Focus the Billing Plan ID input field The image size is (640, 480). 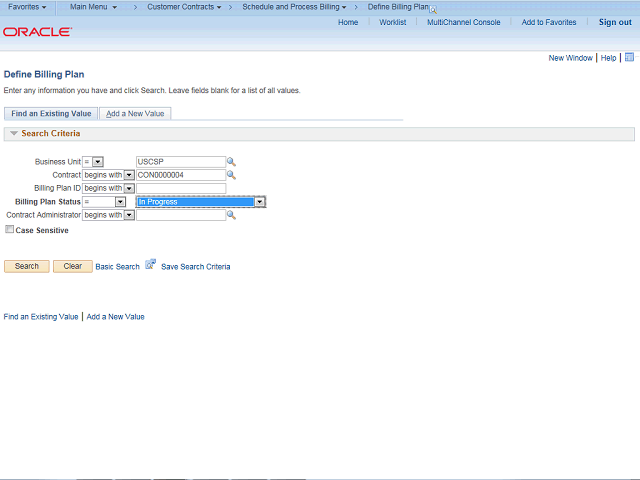(181, 188)
